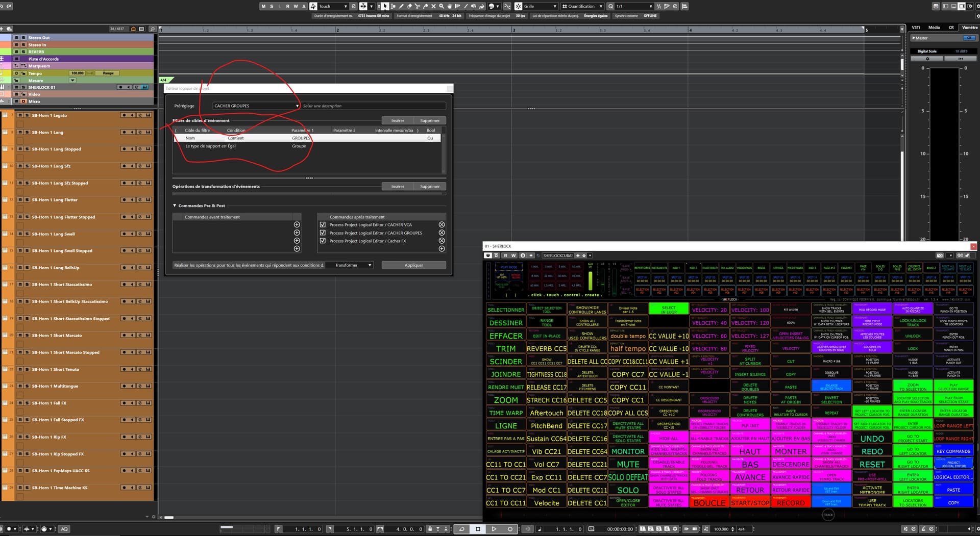The height and width of the screenshot is (536, 980).
Task: Toggle the Quantification Q button
Action: (610, 6)
